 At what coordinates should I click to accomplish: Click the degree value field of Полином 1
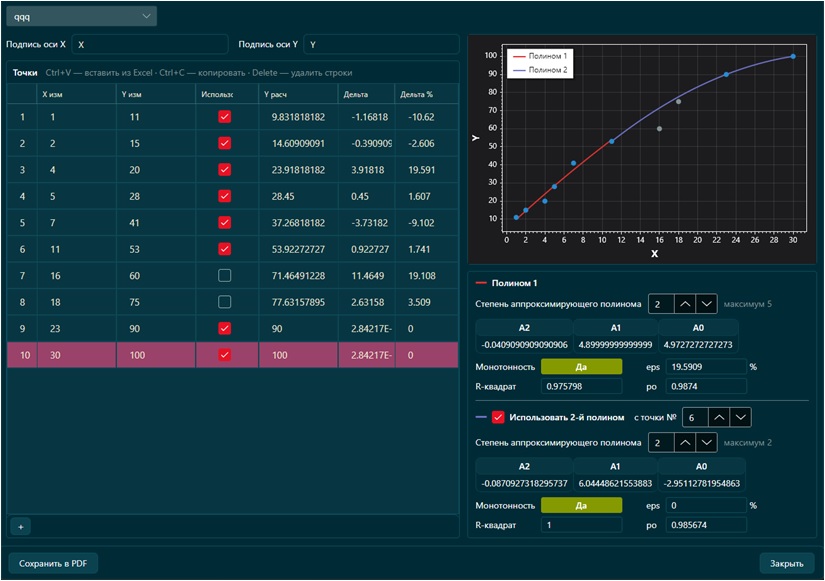661,304
